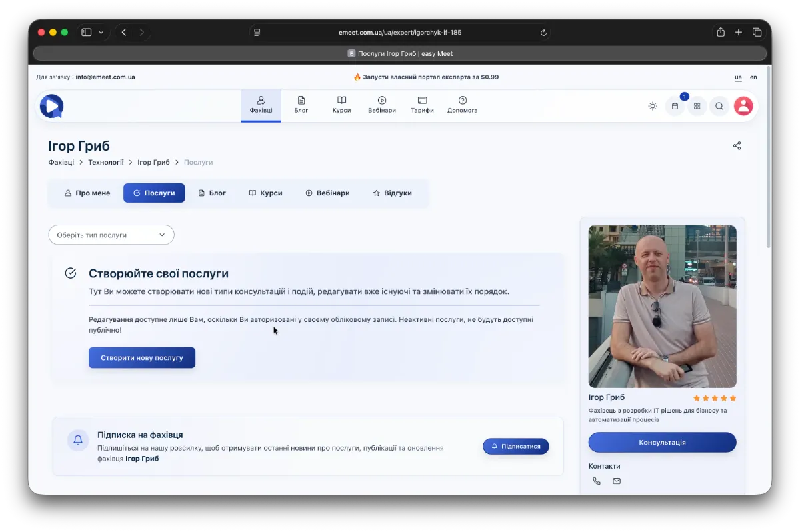Click the email envelope contact icon

pos(617,481)
